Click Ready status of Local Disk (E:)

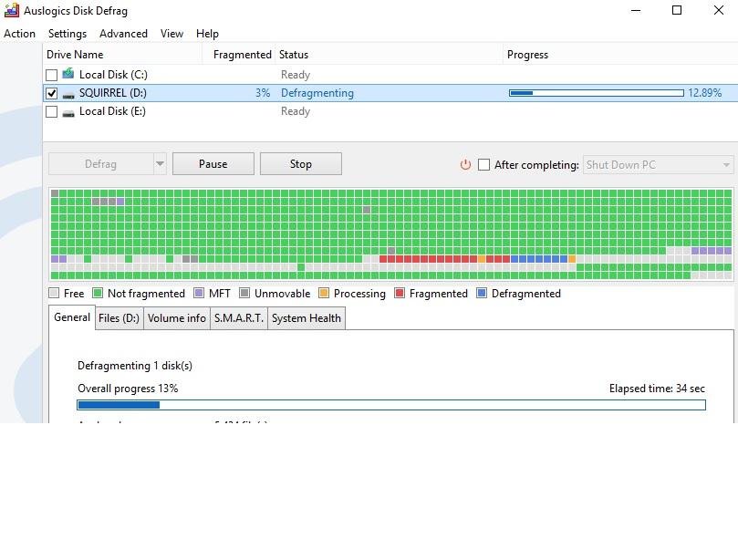296,111
